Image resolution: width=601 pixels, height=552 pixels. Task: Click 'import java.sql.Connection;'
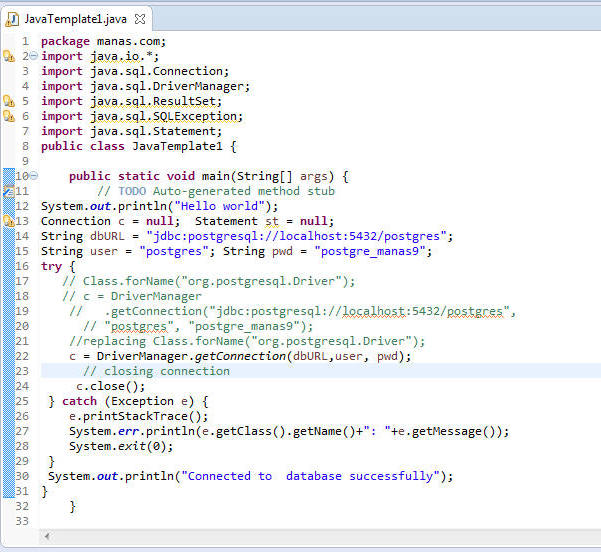[135, 71]
